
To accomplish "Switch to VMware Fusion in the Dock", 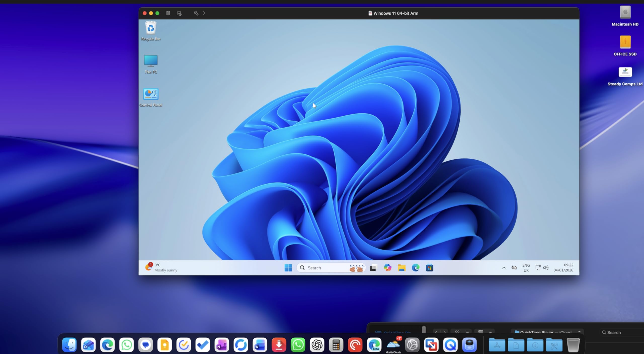I will pos(431,344).
